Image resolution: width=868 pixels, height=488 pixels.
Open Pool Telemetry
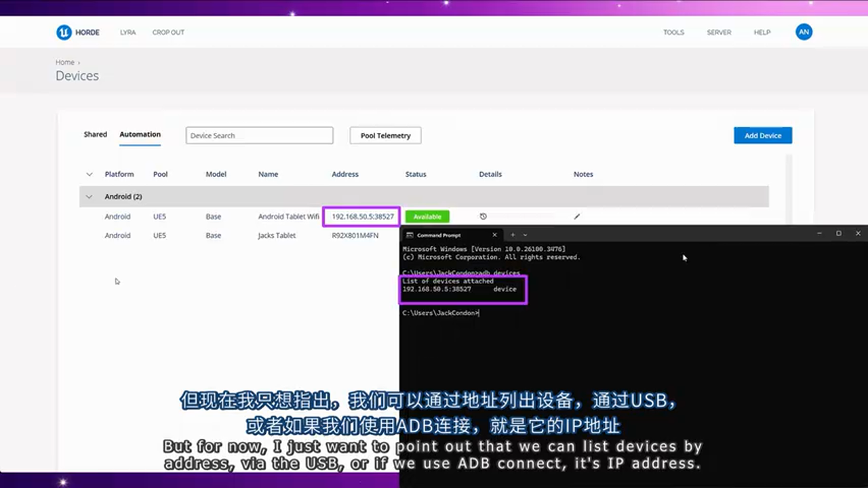(x=384, y=135)
